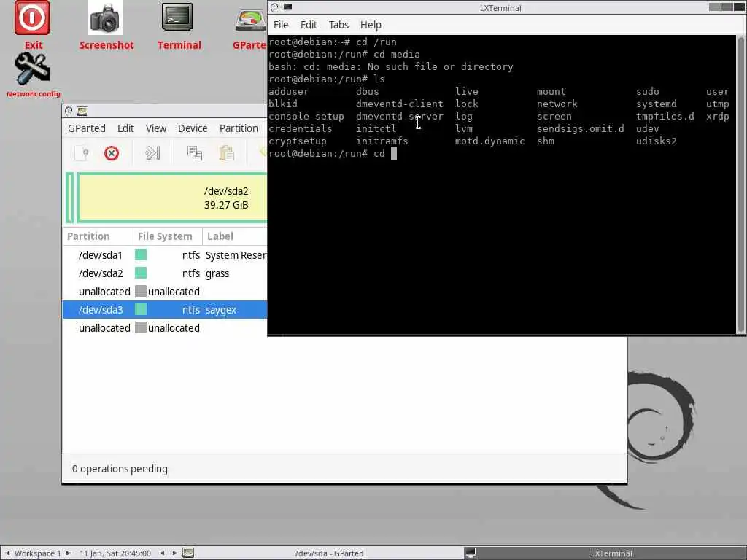Click 'motd.dynamic' in terminal listing
747x560 pixels.
tap(489, 141)
